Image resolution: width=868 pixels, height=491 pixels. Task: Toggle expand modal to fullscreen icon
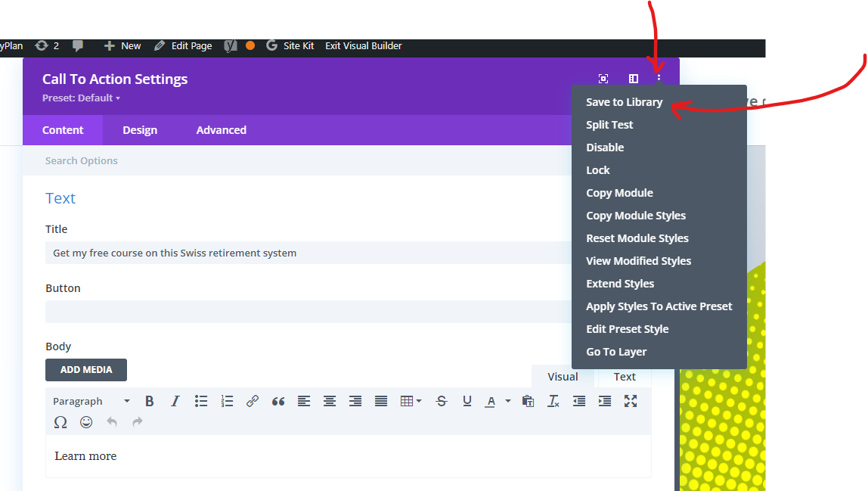603,79
